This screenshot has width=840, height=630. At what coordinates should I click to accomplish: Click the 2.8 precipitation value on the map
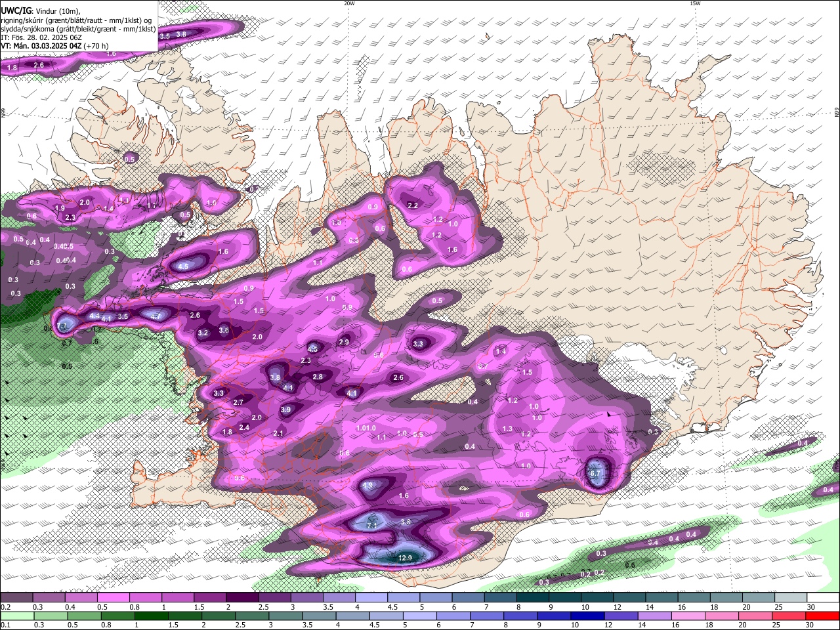[x=318, y=377]
